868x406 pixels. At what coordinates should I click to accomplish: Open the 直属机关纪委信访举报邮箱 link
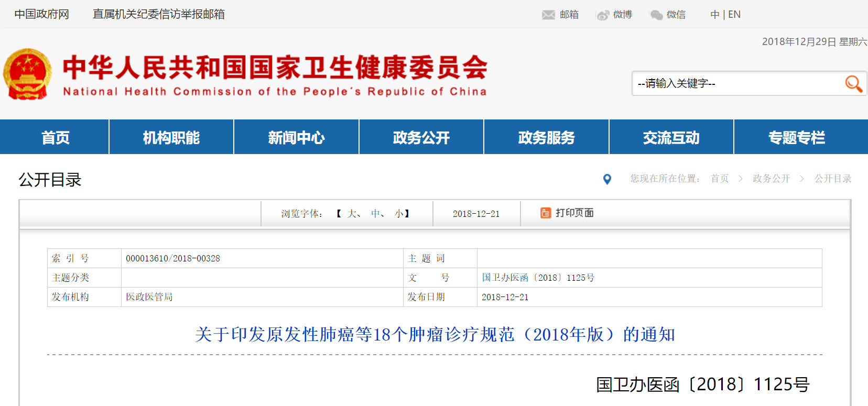point(158,14)
